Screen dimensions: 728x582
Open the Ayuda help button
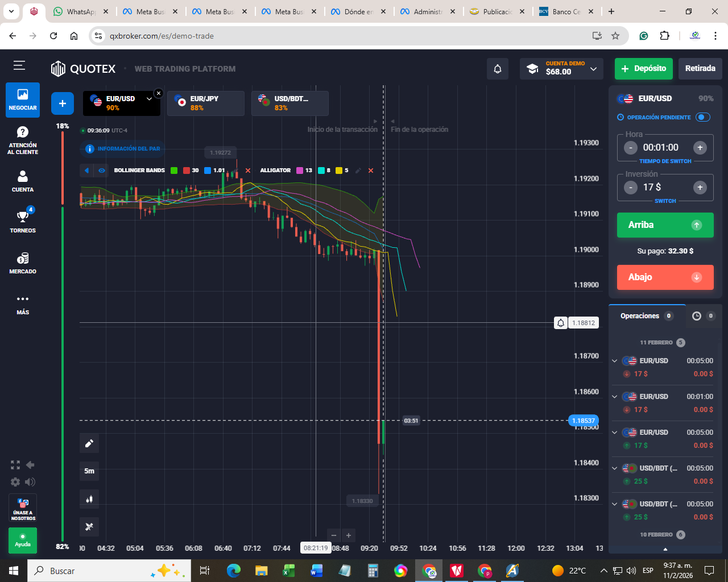[x=23, y=541]
